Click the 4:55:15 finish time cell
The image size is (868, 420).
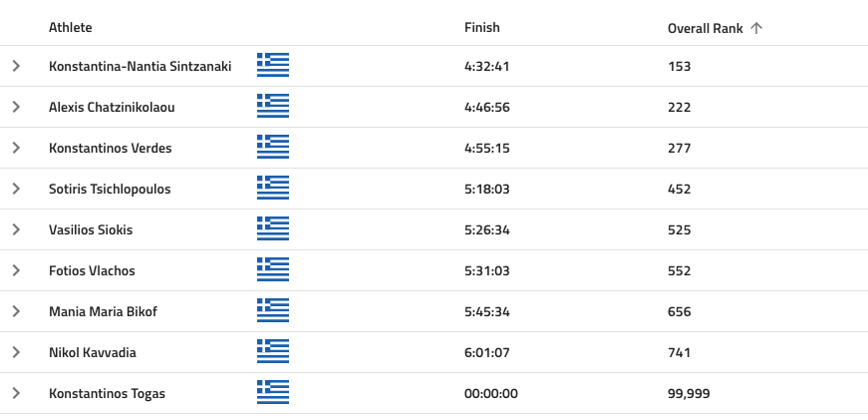[487, 149]
